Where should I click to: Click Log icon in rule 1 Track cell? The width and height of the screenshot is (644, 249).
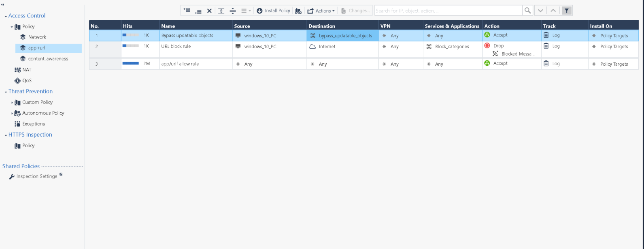[x=546, y=35]
